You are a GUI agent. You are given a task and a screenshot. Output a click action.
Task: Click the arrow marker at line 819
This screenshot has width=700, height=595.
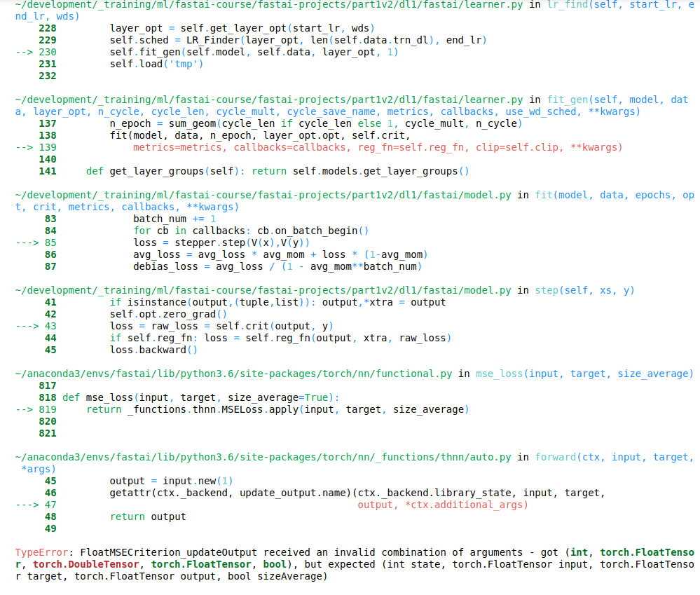[24, 409]
